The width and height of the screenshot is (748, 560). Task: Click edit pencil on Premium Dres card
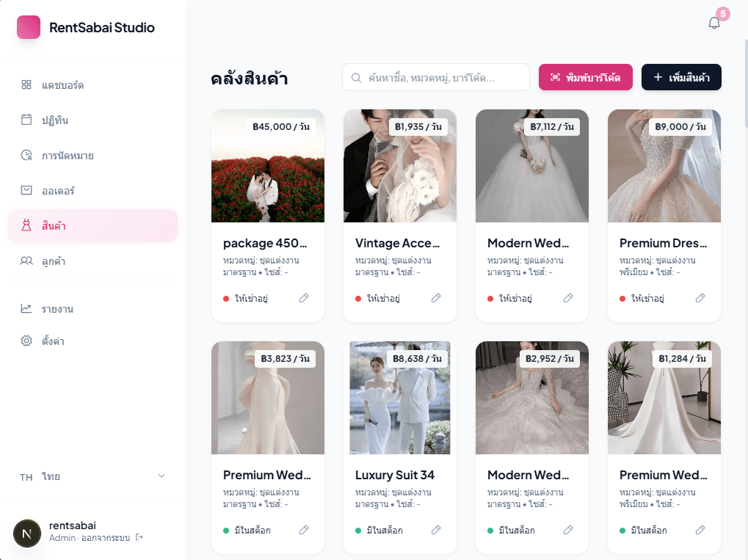(700, 298)
